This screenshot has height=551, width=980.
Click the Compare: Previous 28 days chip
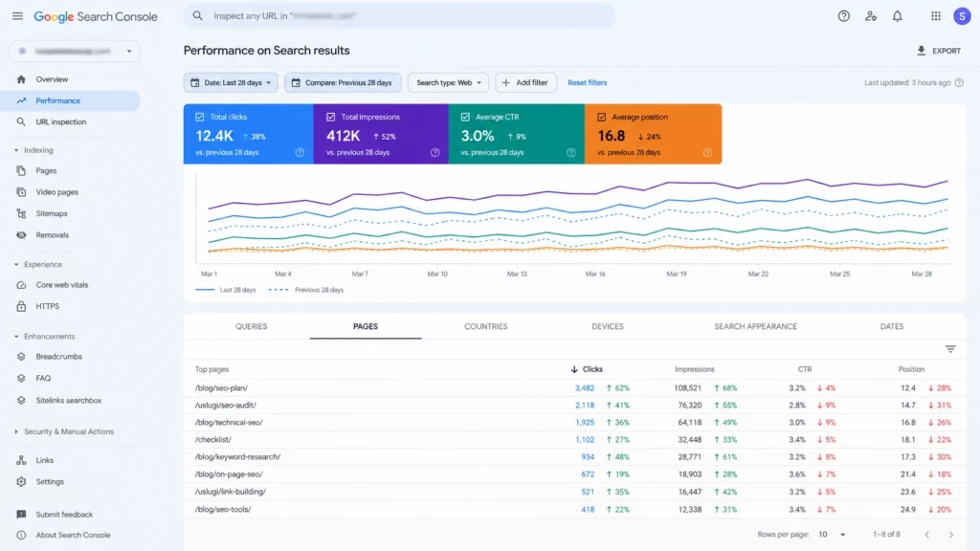(x=343, y=82)
